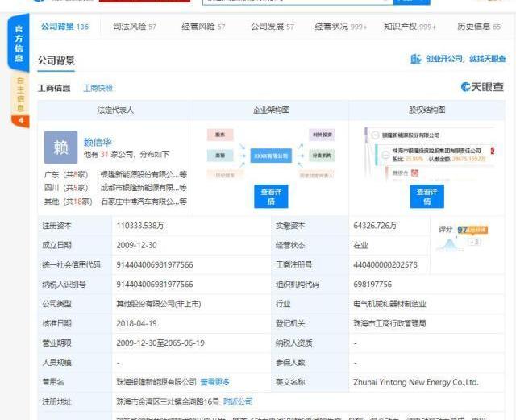516x420 pixels.
Task: Click 组织机构代码 value 698197756
Action: [372, 285]
